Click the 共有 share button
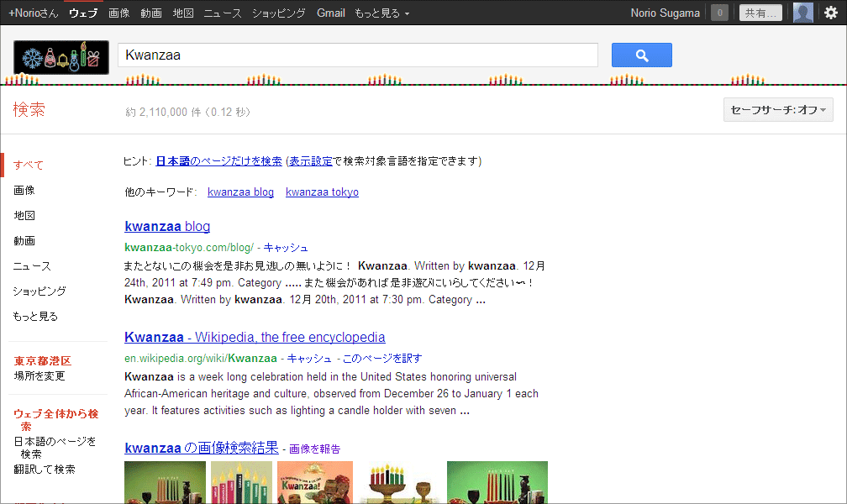This screenshot has width=847, height=504. 760,13
